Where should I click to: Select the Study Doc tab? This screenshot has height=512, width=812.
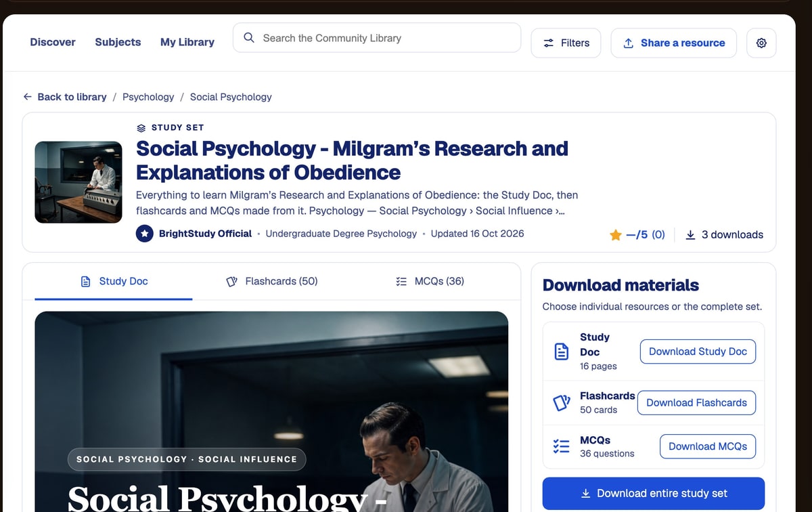coord(114,281)
